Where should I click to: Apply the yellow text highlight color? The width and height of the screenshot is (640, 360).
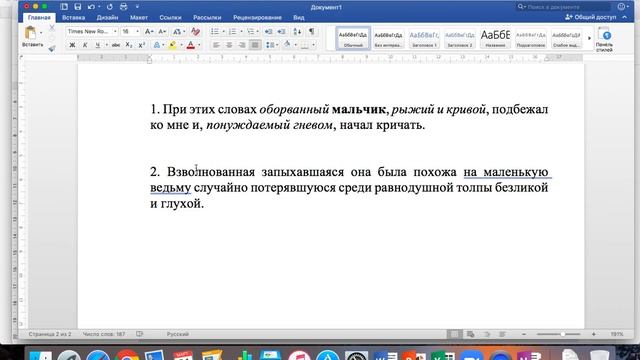tap(173, 45)
